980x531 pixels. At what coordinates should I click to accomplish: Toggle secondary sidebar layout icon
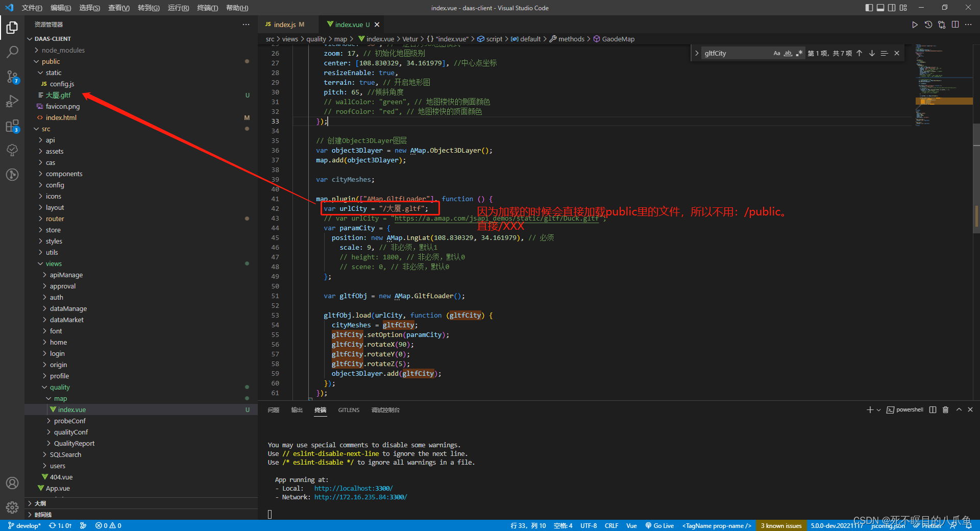pos(892,8)
